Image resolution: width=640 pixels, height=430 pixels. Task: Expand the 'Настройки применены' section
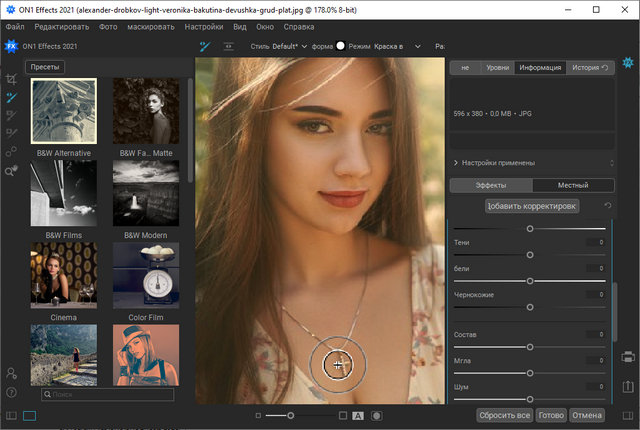500,162
